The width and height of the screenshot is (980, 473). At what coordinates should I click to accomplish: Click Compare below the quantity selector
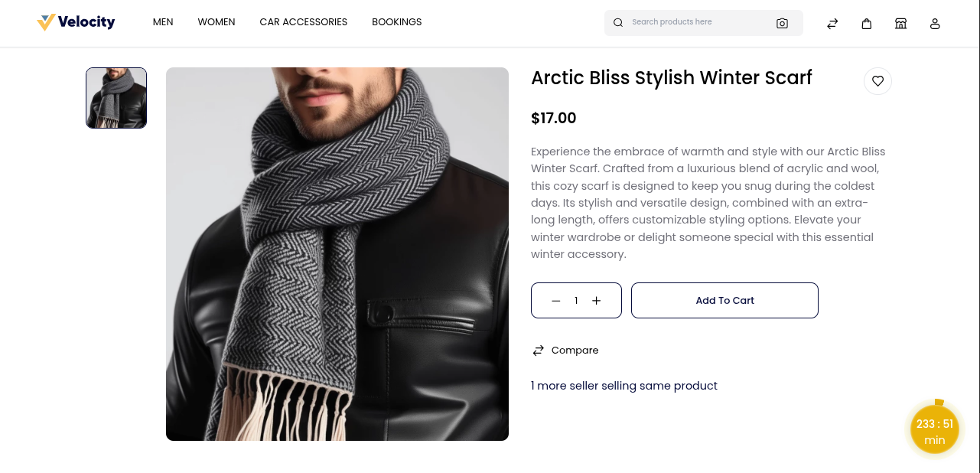tap(566, 351)
